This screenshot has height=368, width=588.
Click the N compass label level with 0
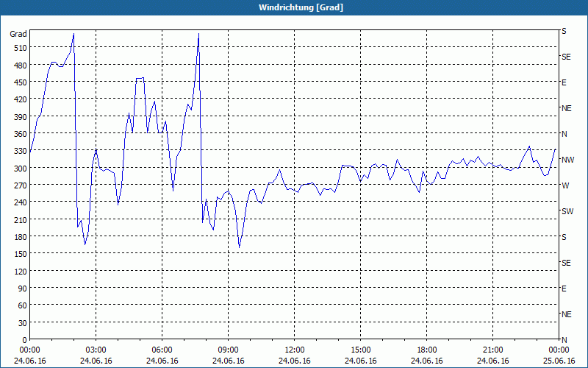(x=564, y=340)
